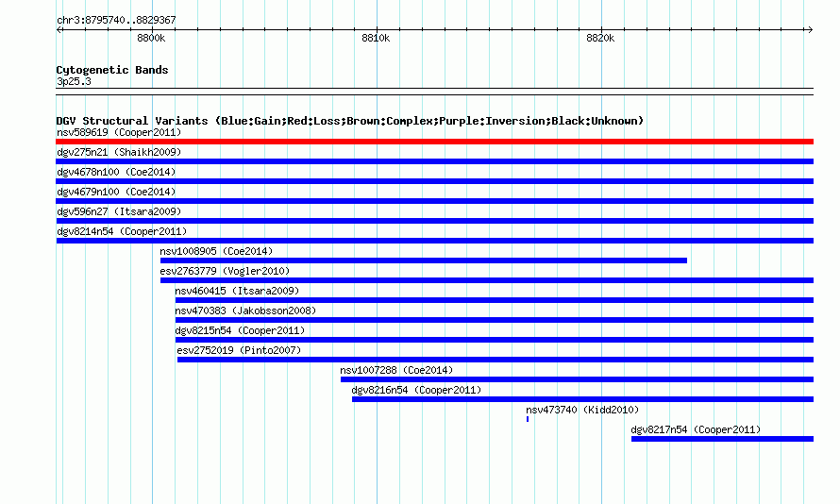Open nsv460415 (Itsara2009) label
This screenshot has height=504, width=840.
coord(237,291)
